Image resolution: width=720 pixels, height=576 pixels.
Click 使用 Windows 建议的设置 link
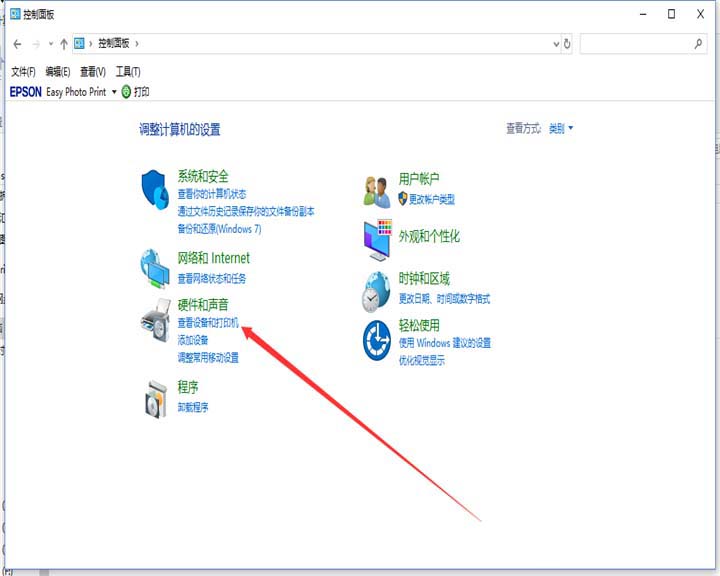coord(444,343)
